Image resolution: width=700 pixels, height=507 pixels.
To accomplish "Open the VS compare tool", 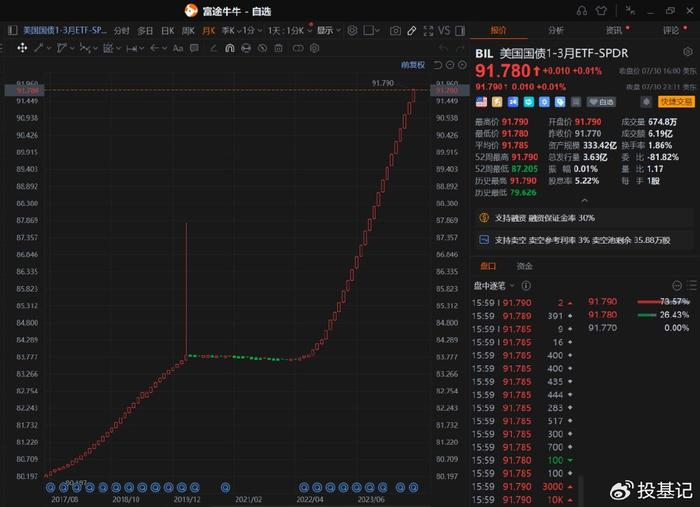I will [444, 31].
